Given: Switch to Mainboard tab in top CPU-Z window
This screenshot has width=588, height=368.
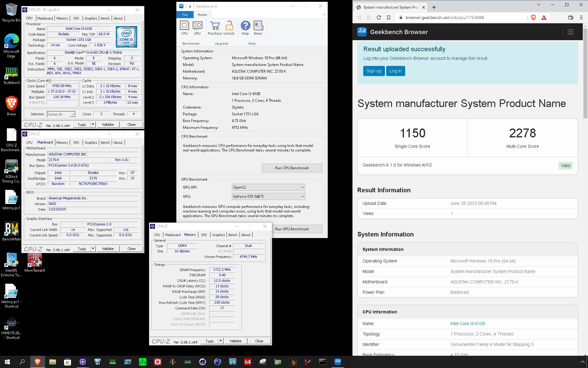Looking at the screenshot, I should click(x=45, y=18).
